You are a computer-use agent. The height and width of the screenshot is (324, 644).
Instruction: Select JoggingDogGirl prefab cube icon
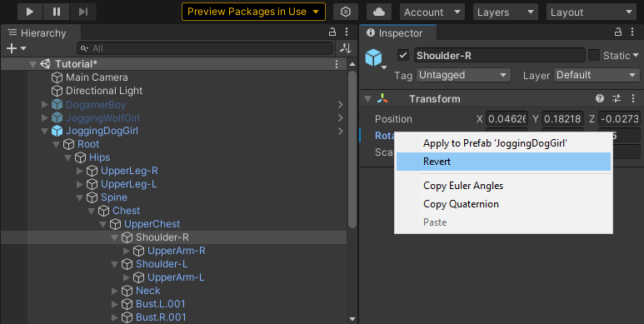[57, 131]
